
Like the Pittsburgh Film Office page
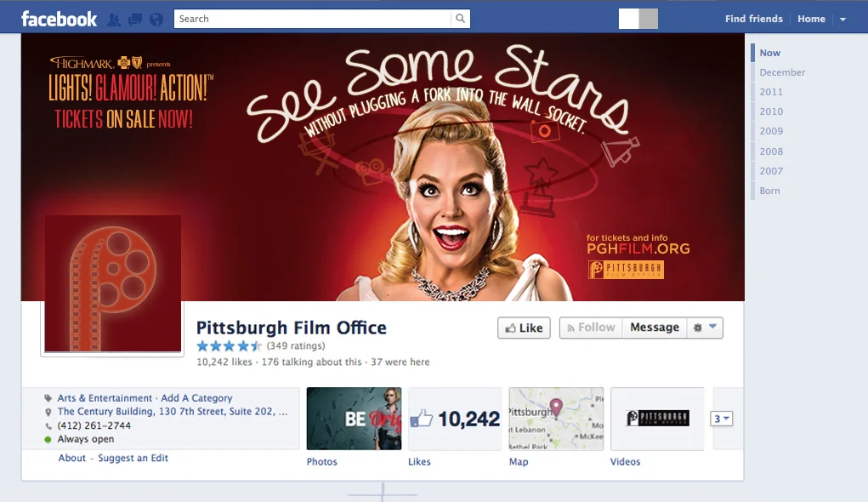coord(524,328)
